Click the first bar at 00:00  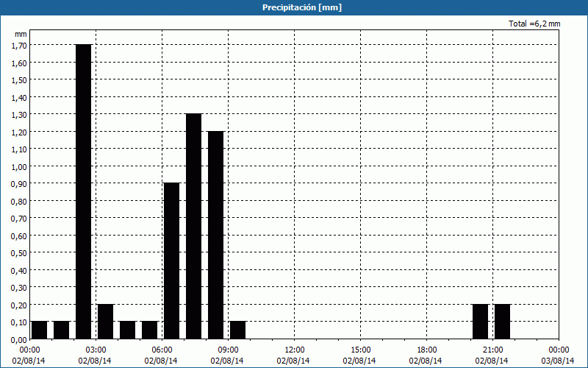[x=40, y=330]
